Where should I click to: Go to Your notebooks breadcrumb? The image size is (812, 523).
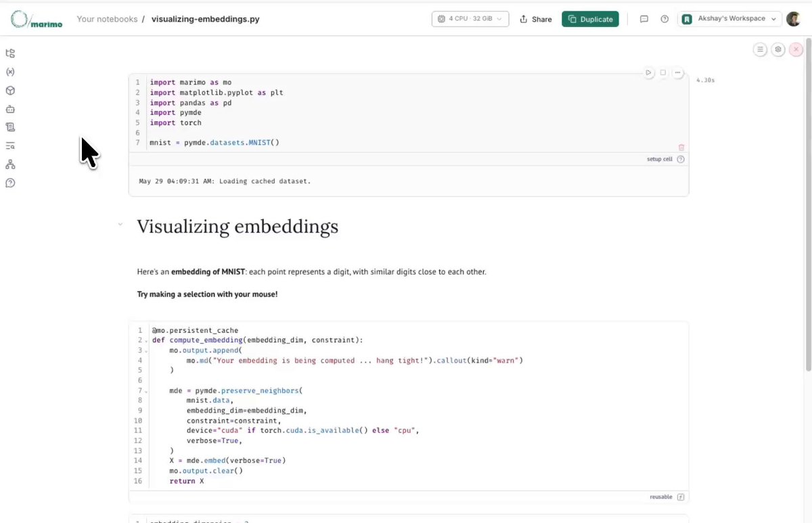pyautogui.click(x=107, y=19)
